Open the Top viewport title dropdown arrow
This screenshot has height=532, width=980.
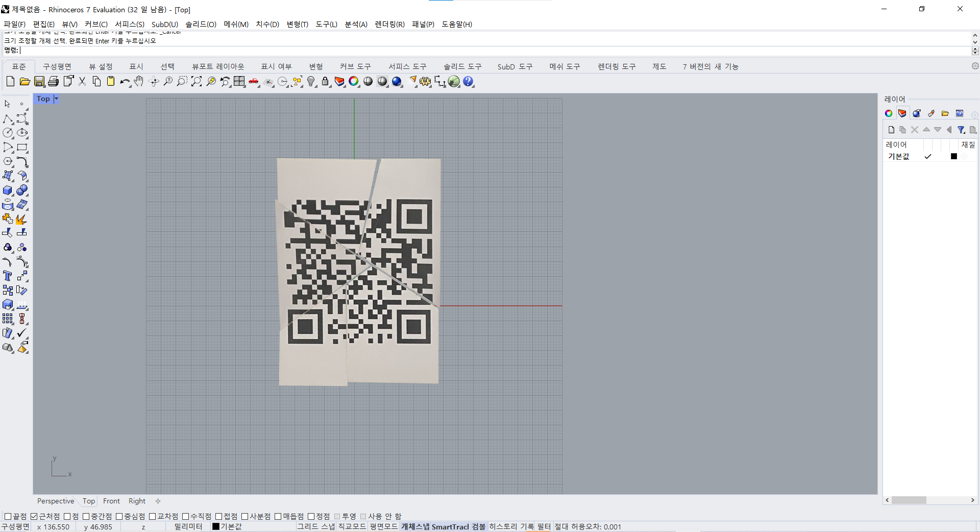56,99
